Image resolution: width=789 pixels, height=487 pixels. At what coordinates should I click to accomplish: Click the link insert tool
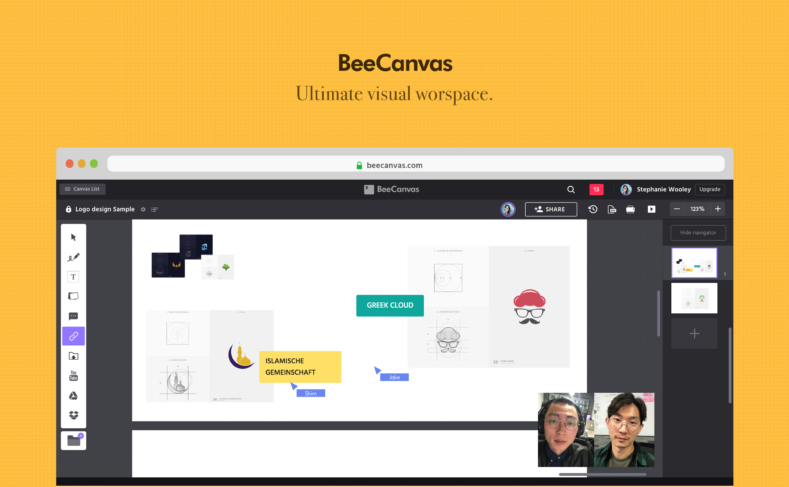click(73, 336)
